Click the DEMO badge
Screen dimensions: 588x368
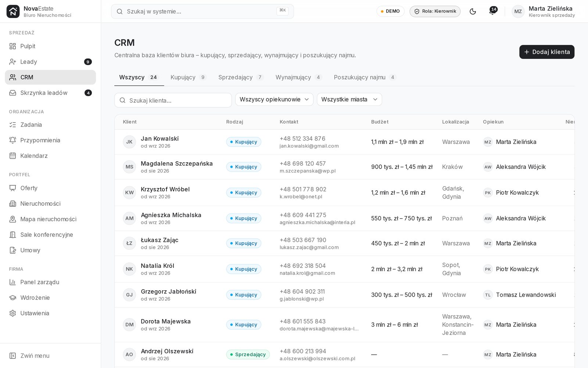pyautogui.click(x=390, y=11)
